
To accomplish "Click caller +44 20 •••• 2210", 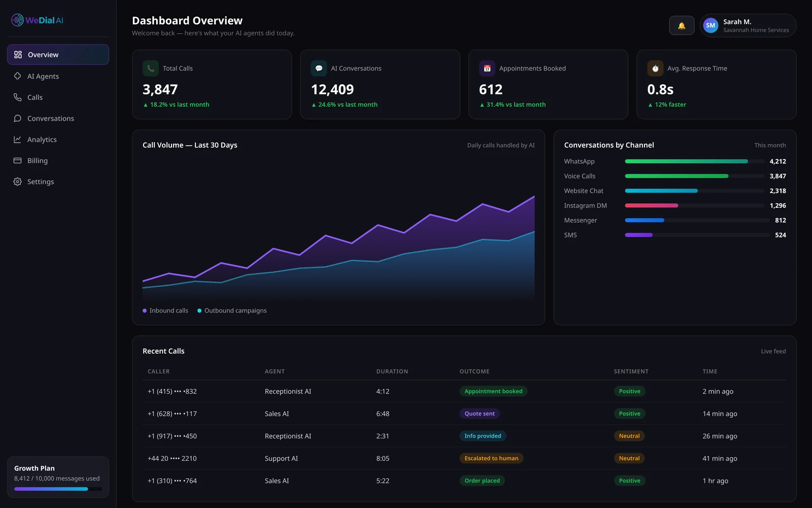I will [x=172, y=458].
